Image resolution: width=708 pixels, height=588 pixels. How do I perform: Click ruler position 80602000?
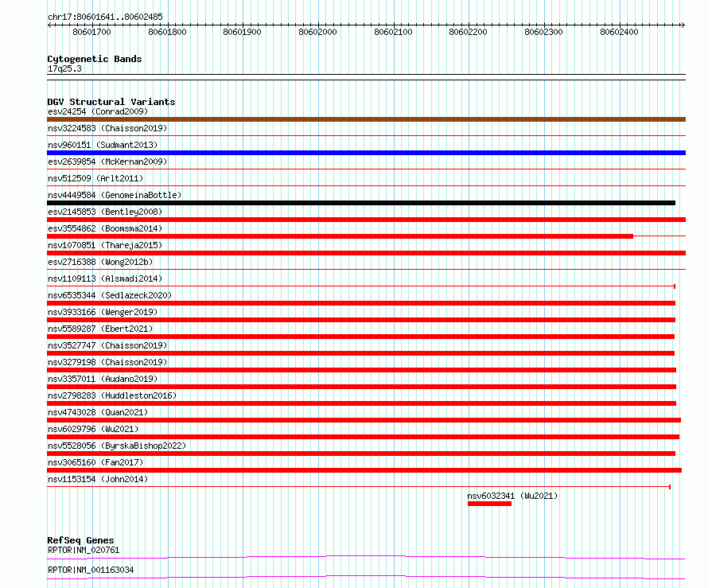click(317, 32)
